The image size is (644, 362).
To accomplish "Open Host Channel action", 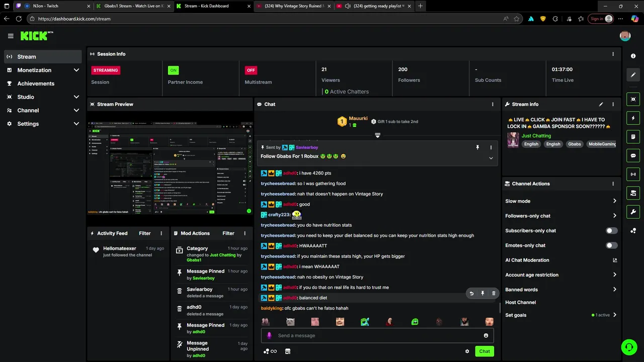I will [x=520, y=302].
